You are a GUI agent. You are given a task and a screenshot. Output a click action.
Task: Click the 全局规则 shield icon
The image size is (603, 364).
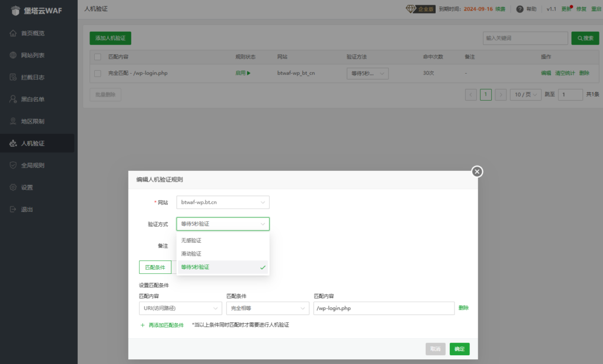coord(13,165)
